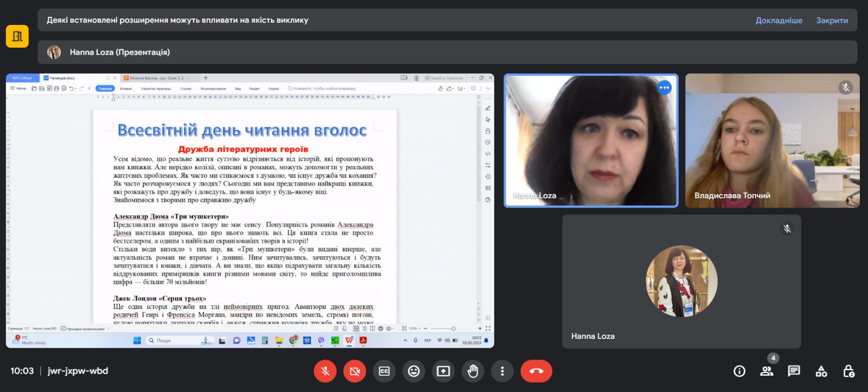Open the emoji reactions button
The image size is (868, 392).
click(x=414, y=371)
